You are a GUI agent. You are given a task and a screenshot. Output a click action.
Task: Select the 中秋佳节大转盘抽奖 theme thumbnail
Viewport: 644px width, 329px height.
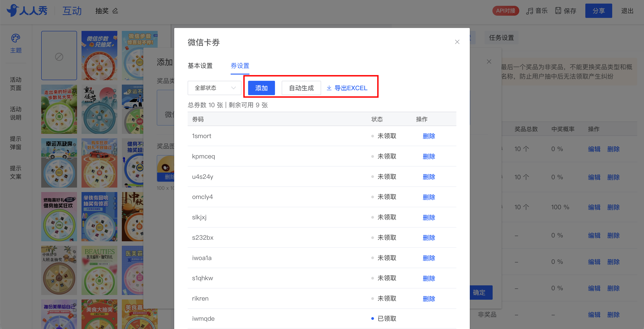59,270
